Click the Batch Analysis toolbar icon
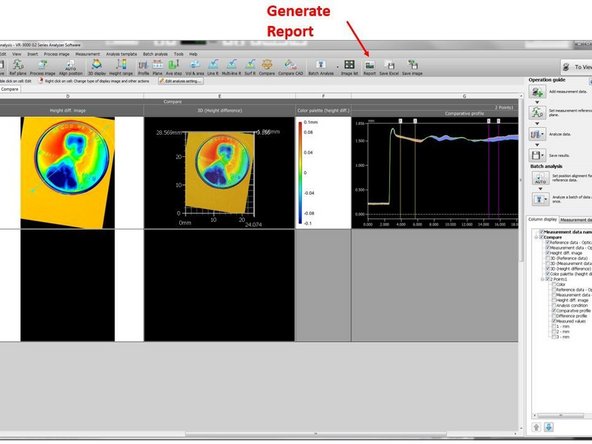592x444 pixels. [x=321, y=67]
